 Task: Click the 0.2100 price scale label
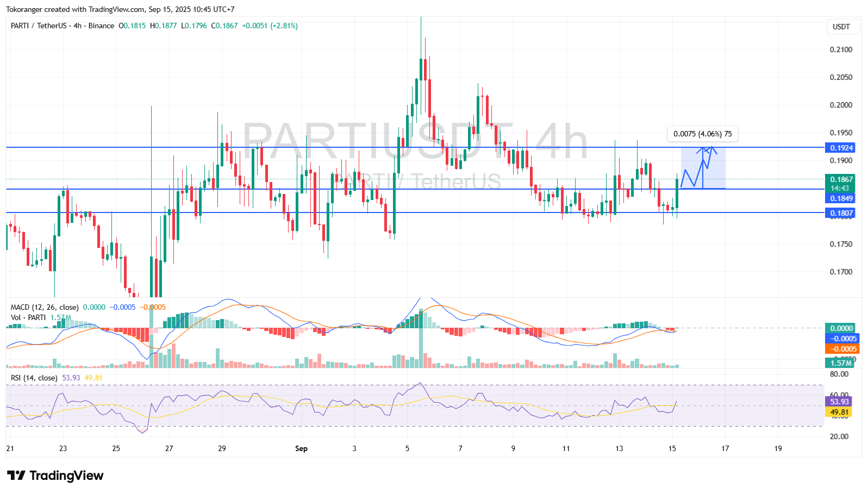841,49
